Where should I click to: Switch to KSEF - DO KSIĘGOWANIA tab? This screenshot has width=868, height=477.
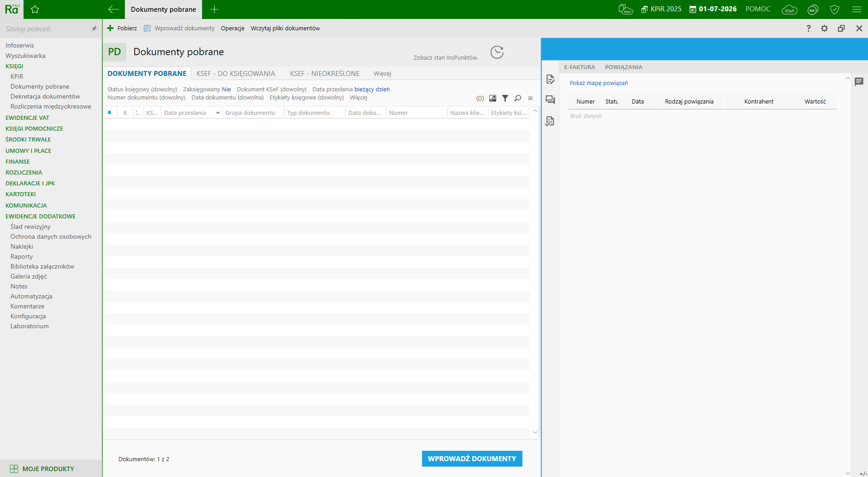click(x=236, y=74)
